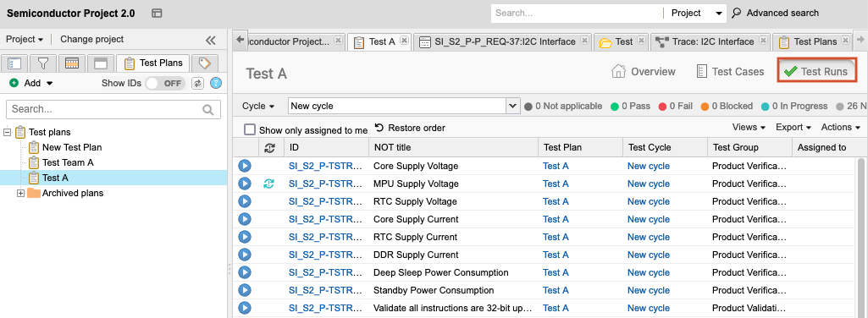This screenshot has height=318, width=868.
Task: Sort by NOT title column header
Action: (x=453, y=148)
